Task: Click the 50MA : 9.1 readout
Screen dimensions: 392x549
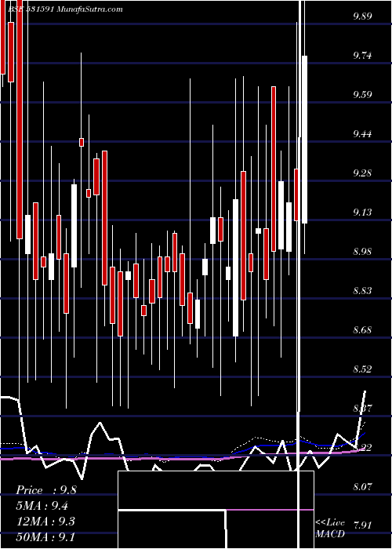Action: point(45,536)
